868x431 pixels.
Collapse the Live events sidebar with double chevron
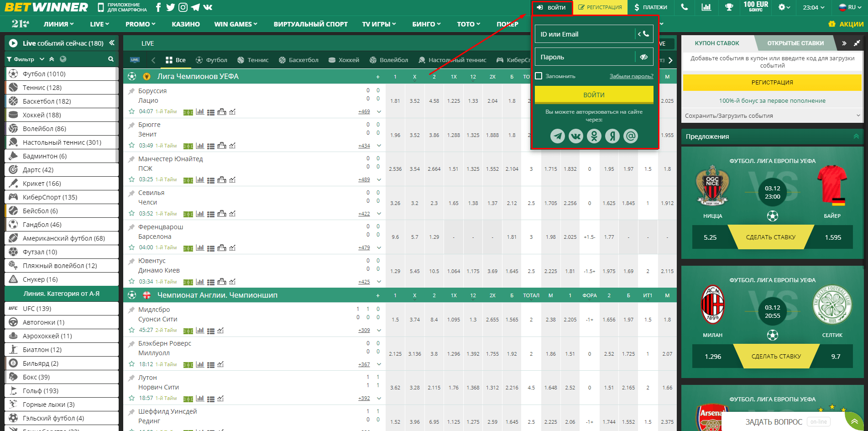click(x=112, y=43)
